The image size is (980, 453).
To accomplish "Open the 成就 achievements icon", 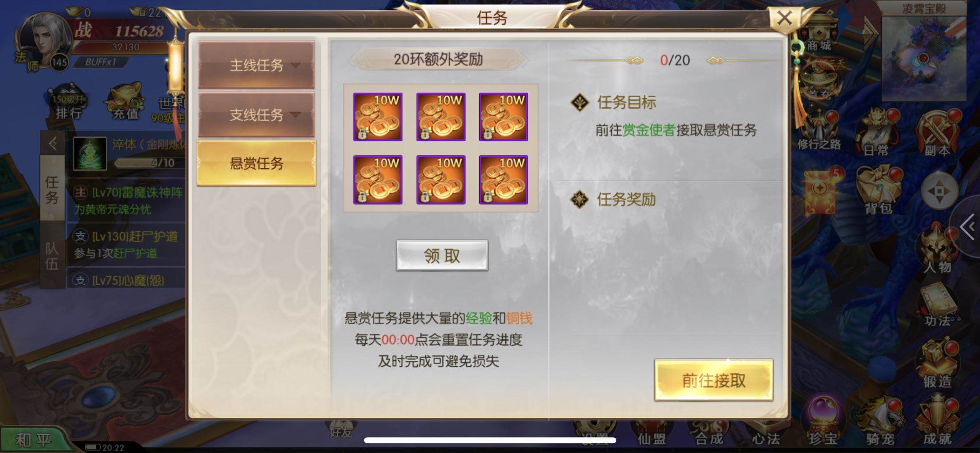I will tap(937, 421).
